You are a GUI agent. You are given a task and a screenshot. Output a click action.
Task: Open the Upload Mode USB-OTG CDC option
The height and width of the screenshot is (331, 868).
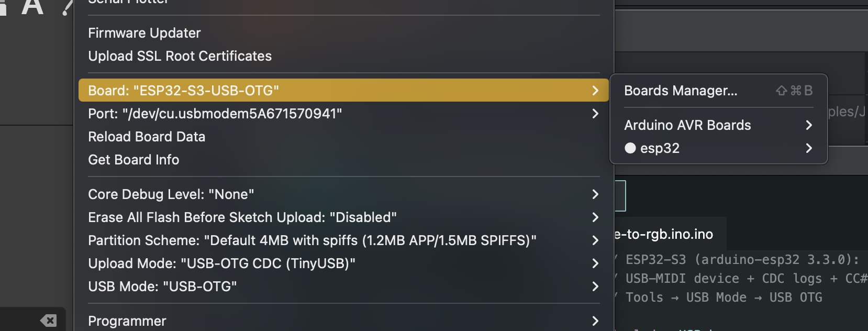pyautogui.click(x=221, y=263)
